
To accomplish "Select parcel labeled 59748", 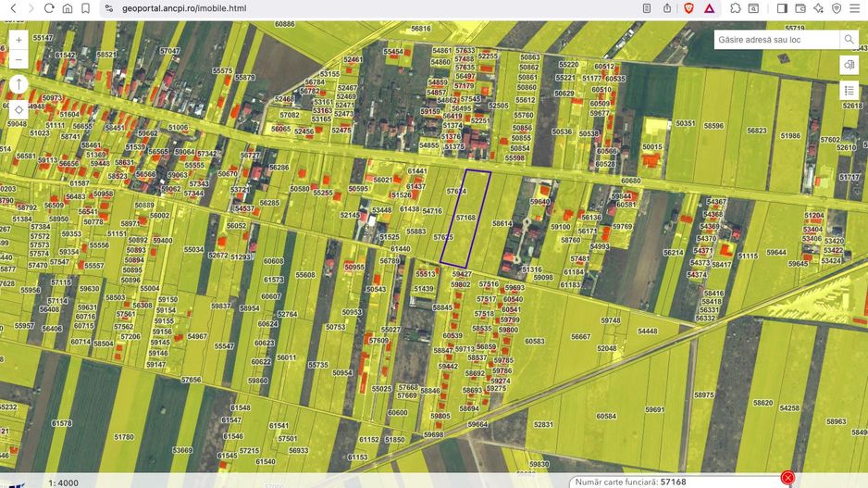I will (610, 320).
